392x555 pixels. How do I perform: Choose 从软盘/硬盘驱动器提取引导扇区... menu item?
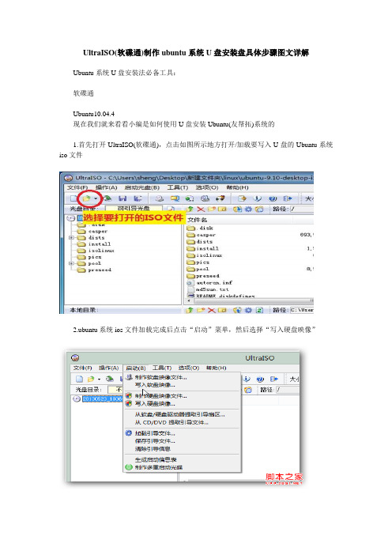coord(183,414)
